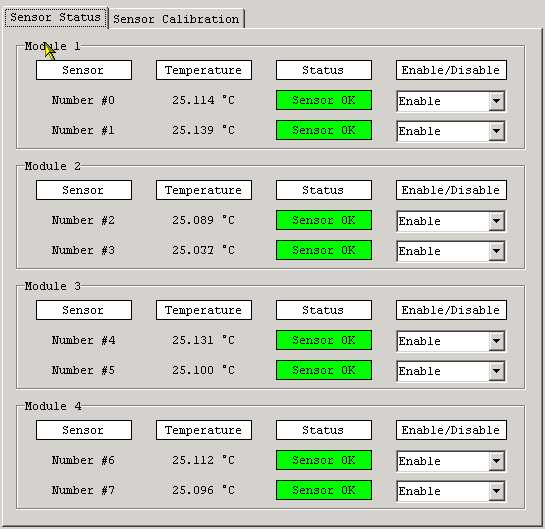
Task: Open the Enable dropdown arrow for Number #2
Action: (x=496, y=221)
